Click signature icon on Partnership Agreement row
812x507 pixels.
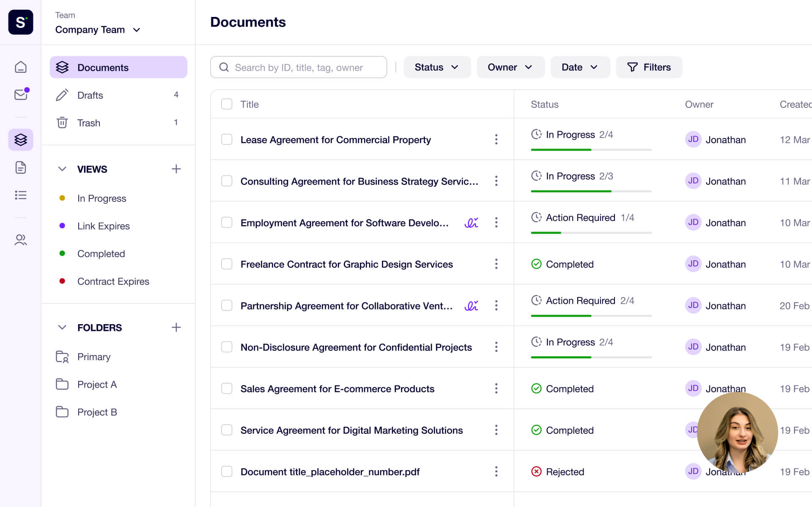click(x=471, y=306)
